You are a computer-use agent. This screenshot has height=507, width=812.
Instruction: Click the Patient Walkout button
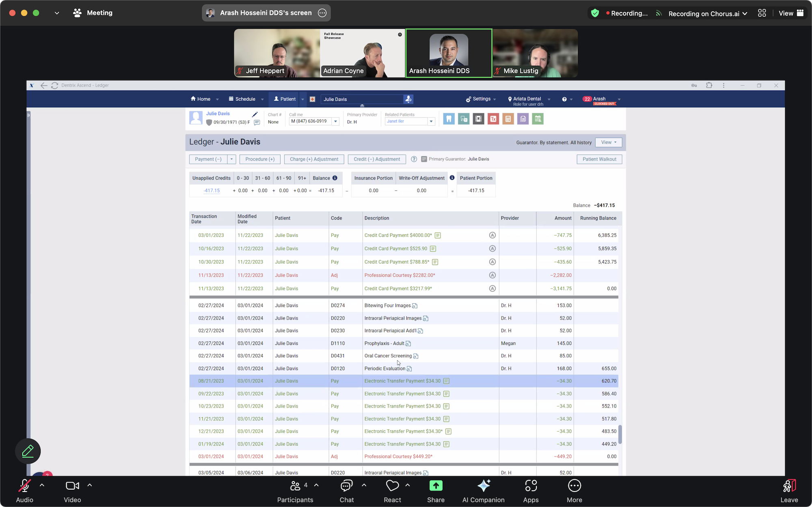click(599, 159)
